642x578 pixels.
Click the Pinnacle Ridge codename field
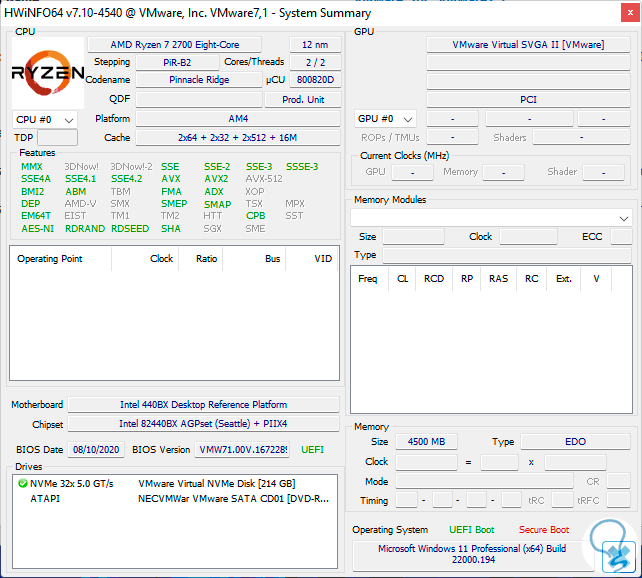[x=199, y=80]
